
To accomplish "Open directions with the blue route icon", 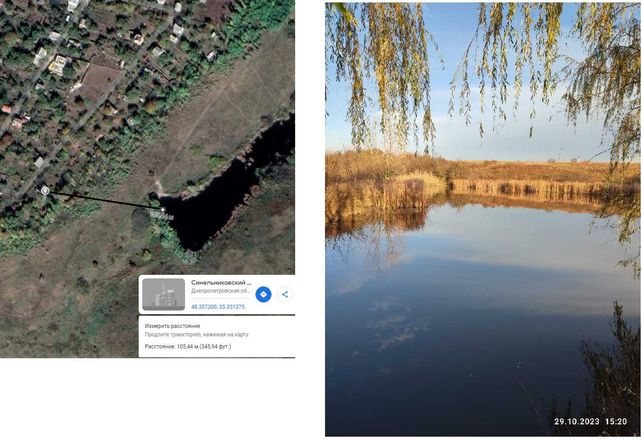I will click(x=263, y=294).
